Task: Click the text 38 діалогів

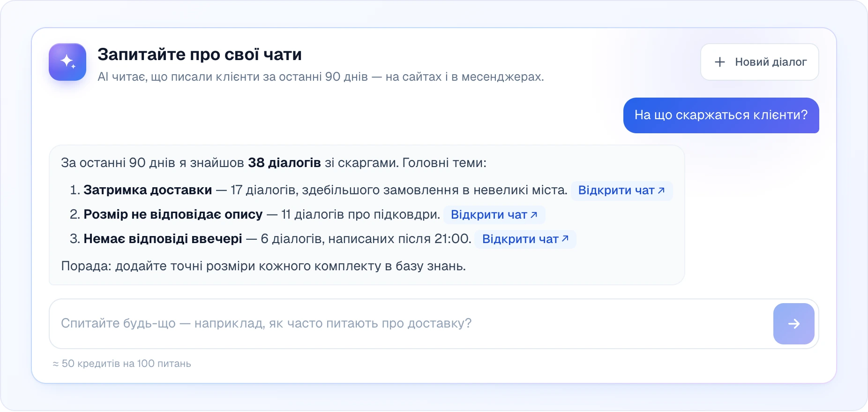Action: coord(284,163)
